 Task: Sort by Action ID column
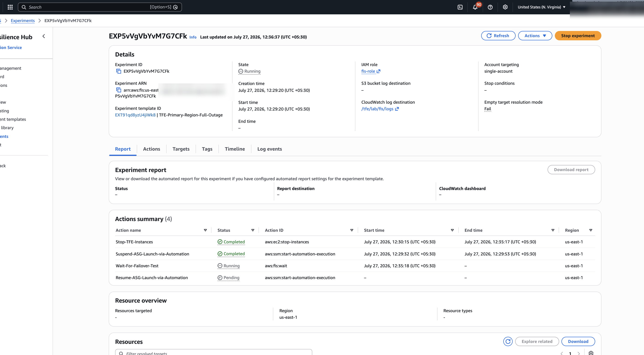[x=352, y=230]
